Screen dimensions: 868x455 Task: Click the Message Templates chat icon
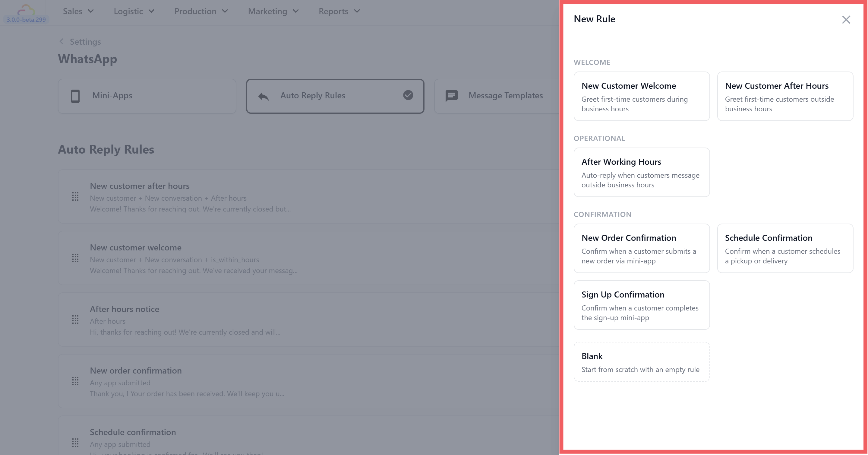451,96
